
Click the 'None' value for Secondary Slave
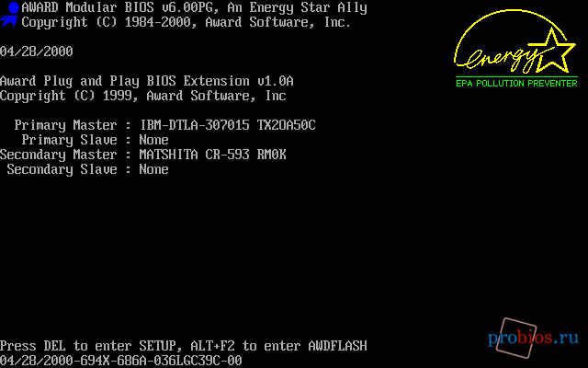coord(153,169)
